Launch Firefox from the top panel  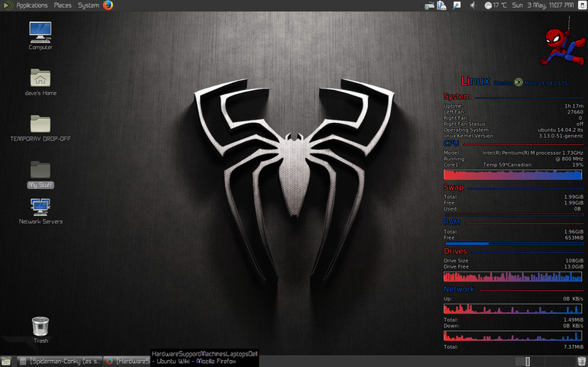coord(108,5)
